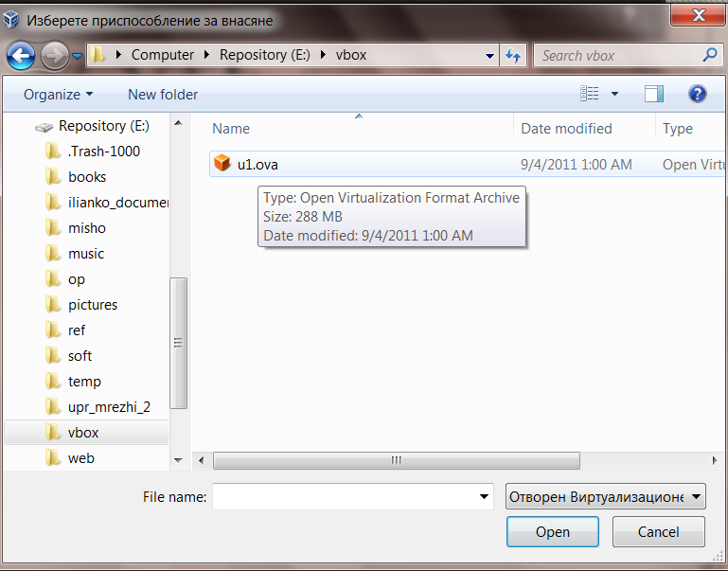
Task: Click inside the File name text field
Action: [345, 496]
